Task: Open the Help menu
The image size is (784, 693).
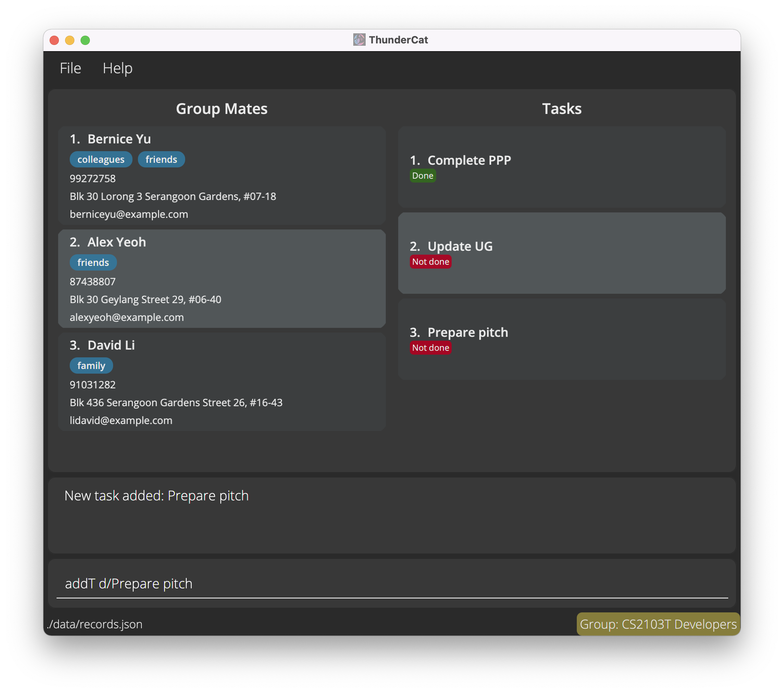Action: tap(117, 67)
